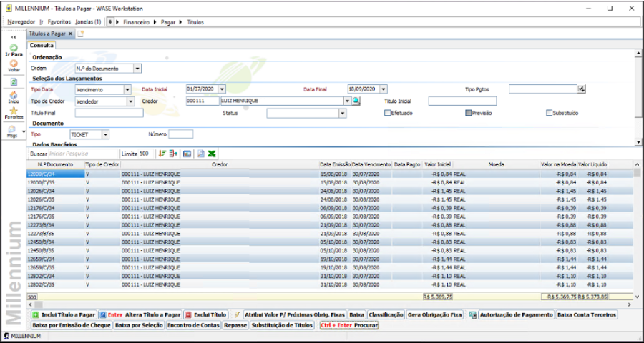Open the Tipo Data dropdown

tap(127, 89)
